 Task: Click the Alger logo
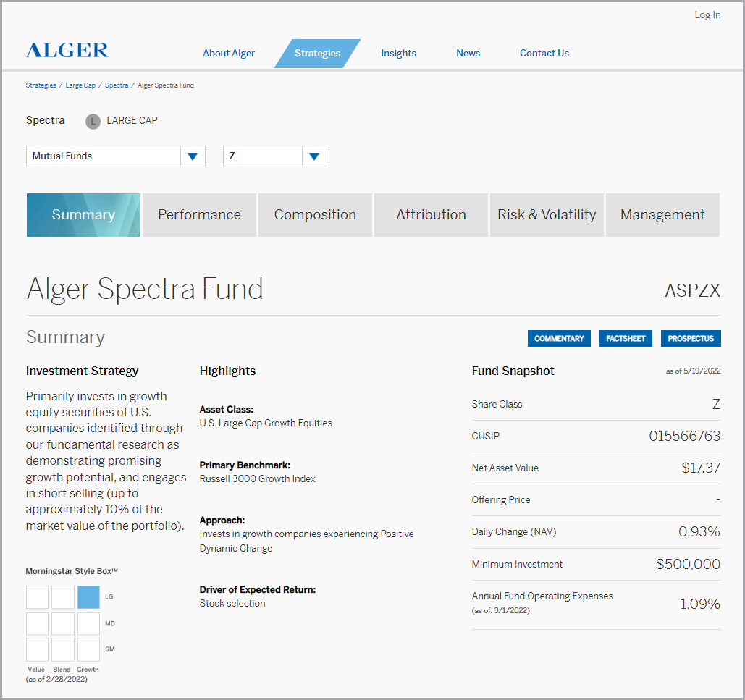point(67,51)
